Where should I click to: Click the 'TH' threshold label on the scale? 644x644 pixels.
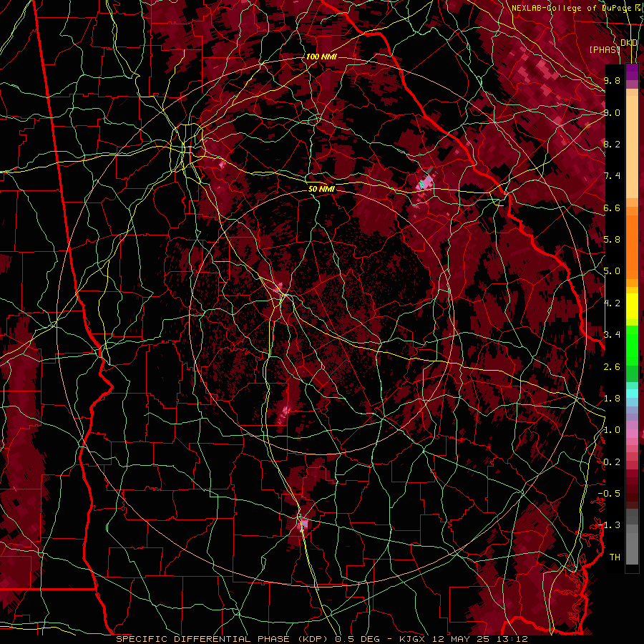coord(615,557)
